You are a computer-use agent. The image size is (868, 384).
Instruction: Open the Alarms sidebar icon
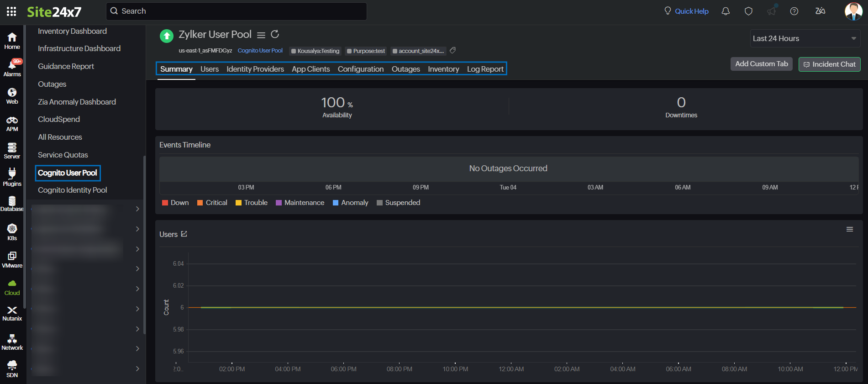pyautogui.click(x=12, y=68)
